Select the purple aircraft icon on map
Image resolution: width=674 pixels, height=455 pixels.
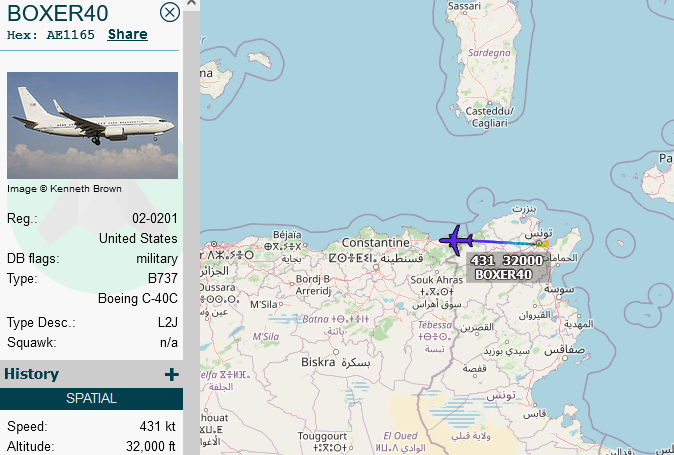point(456,241)
